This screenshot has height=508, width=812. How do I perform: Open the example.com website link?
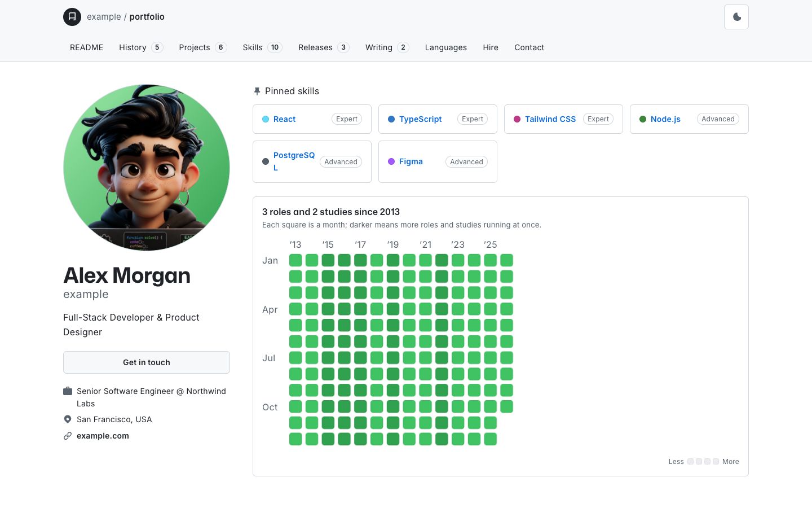click(103, 436)
